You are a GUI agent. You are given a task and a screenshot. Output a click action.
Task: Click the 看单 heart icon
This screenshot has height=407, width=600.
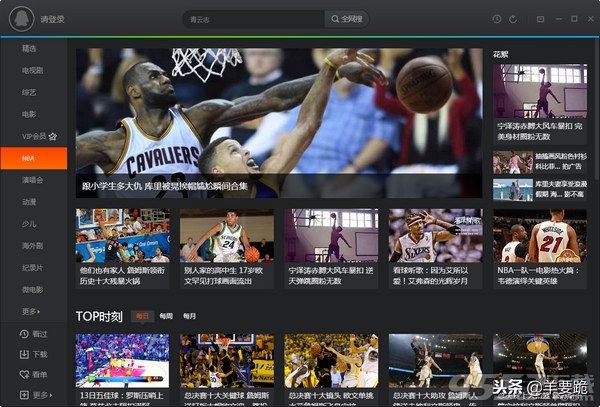(x=24, y=374)
